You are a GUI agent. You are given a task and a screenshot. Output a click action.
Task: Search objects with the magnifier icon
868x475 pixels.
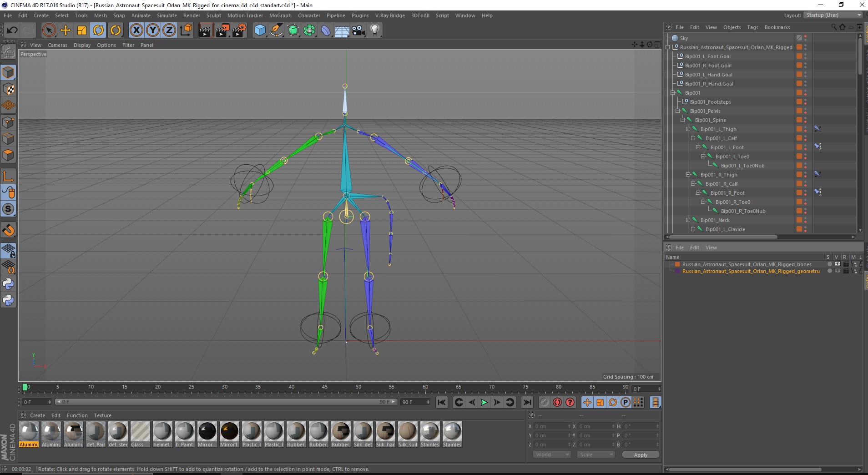[834, 27]
